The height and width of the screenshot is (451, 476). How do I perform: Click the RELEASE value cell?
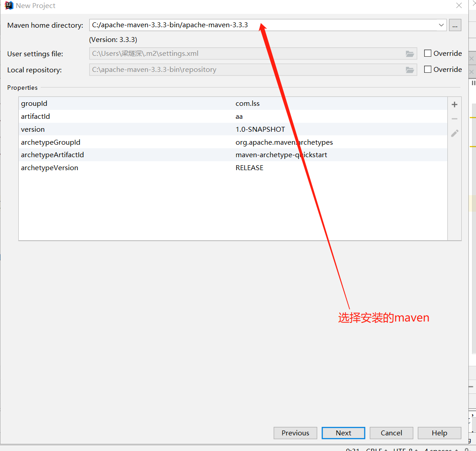point(249,168)
